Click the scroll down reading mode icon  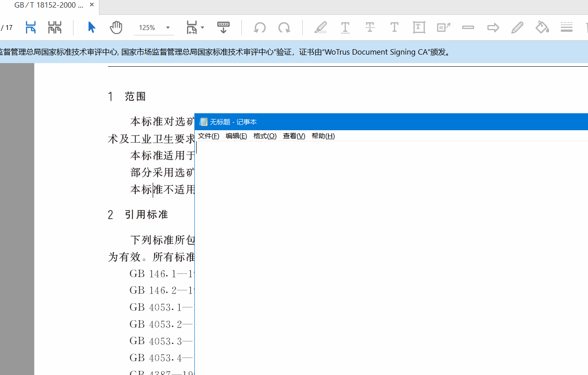pyautogui.click(x=223, y=28)
